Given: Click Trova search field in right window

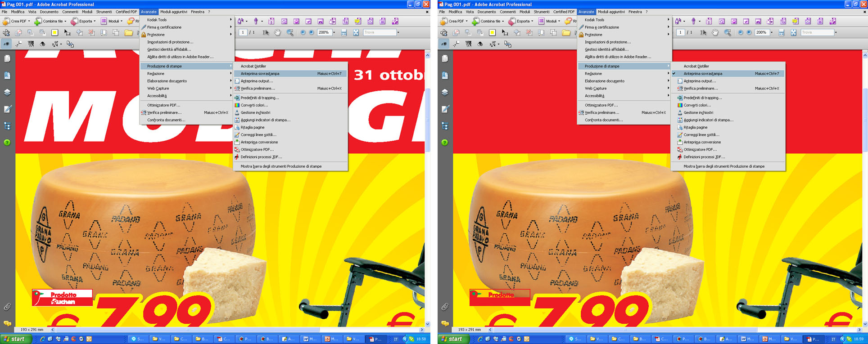Looking at the screenshot, I should (817, 32).
